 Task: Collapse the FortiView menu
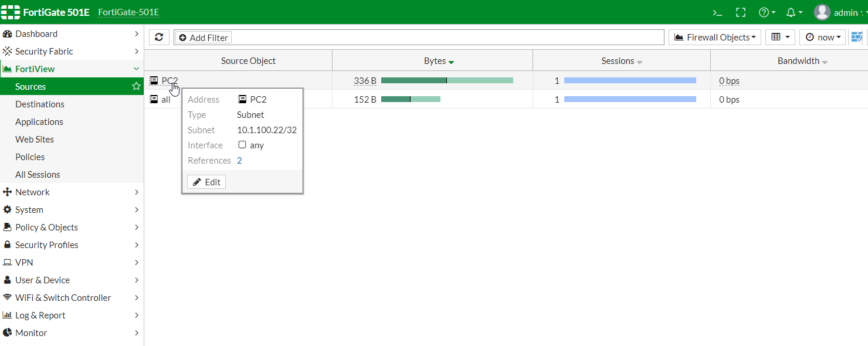pyautogui.click(x=72, y=69)
